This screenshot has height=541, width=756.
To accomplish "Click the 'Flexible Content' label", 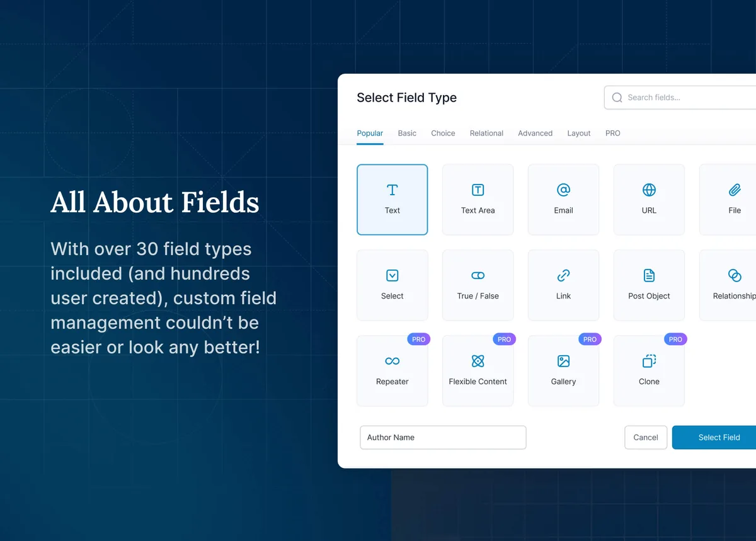I will click(x=478, y=382).
